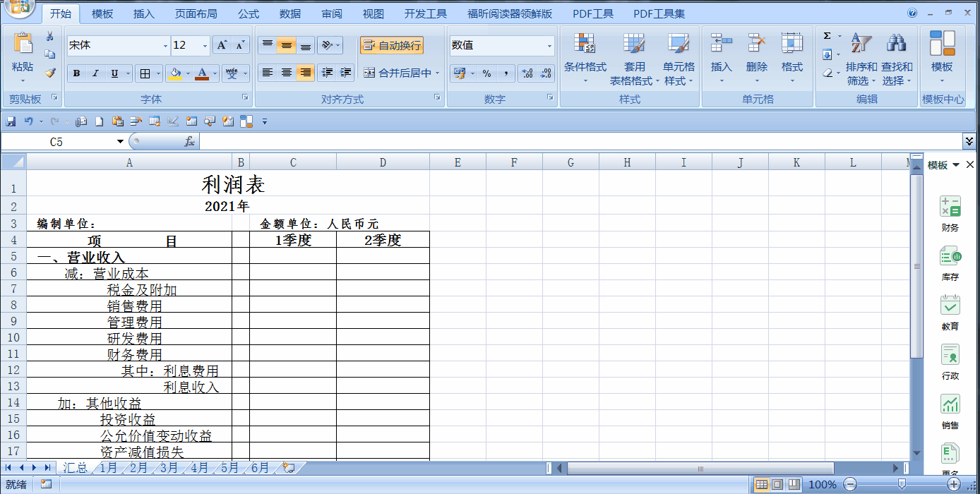Click the Save icon on the Quick Access Toolbar
Image resolution: width=980 pixels, height=494 pixels.
[11, 121]
